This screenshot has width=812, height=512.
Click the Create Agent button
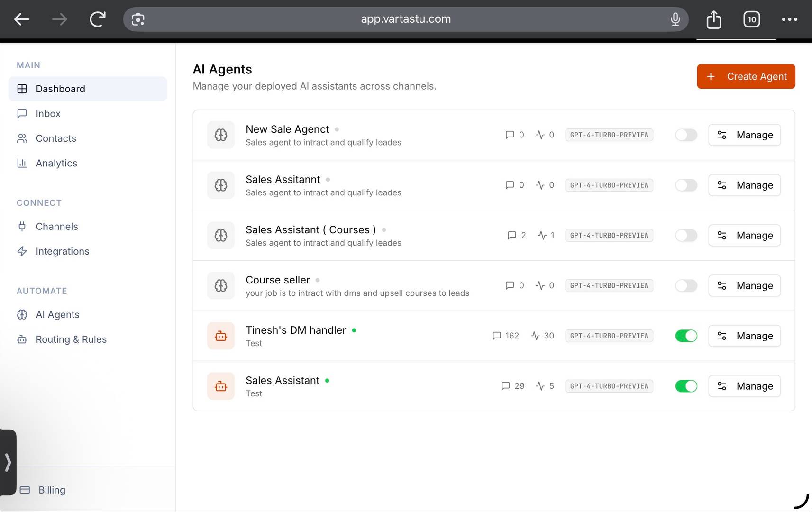click(x=746, y=76)
